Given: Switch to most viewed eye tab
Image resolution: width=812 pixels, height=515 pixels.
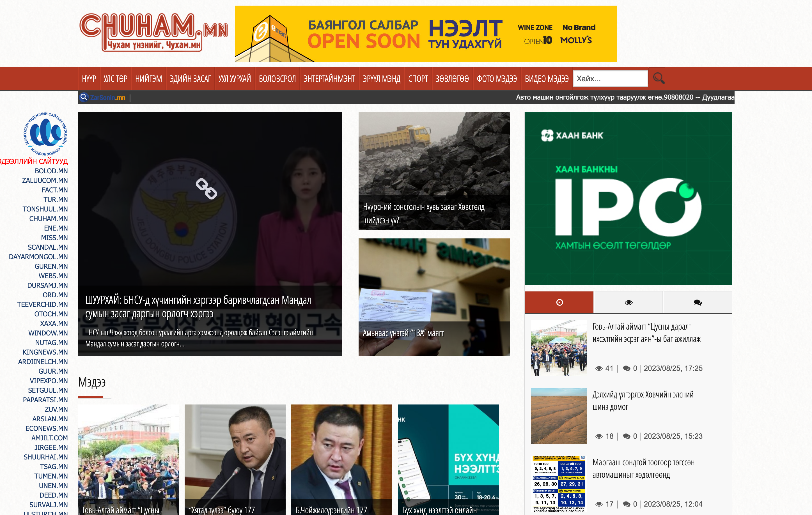Looking at the screenshot, I should [x=628, y=302].
